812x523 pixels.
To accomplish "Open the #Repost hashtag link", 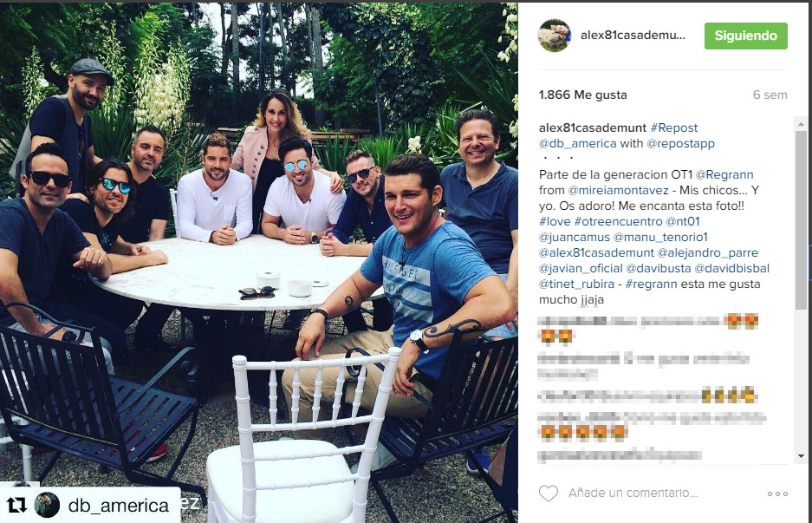I will pos(673,127).
